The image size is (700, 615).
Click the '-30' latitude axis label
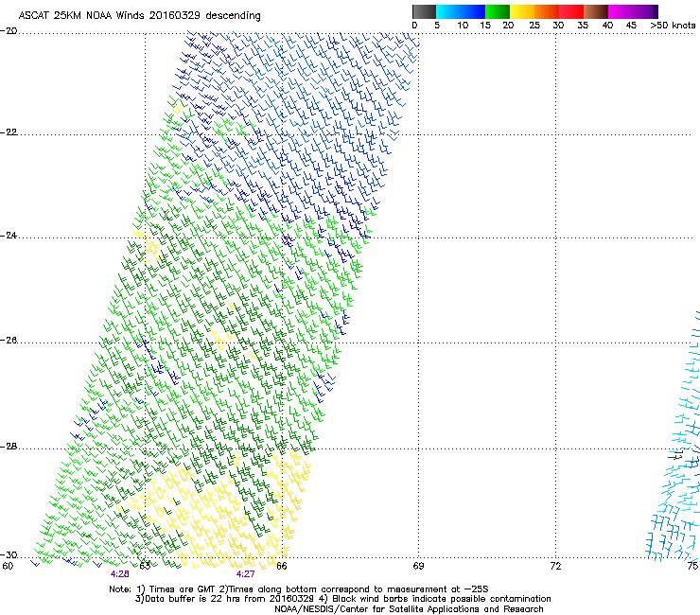pos(9,555)
